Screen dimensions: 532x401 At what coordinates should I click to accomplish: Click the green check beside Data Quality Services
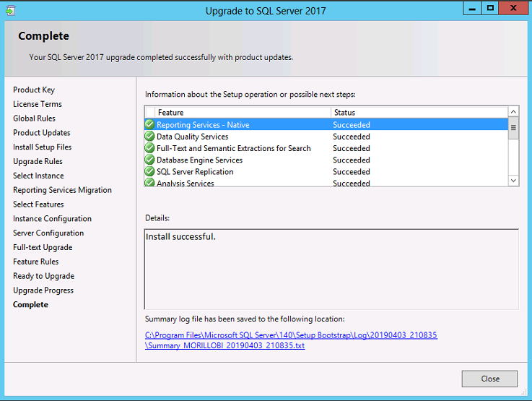[149, 137]
